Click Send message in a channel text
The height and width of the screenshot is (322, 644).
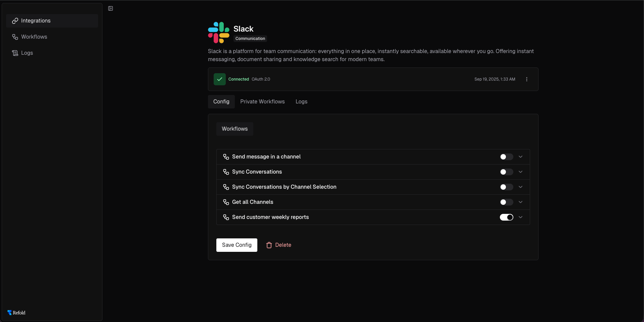pyautogui.click(x=266, y=157)
